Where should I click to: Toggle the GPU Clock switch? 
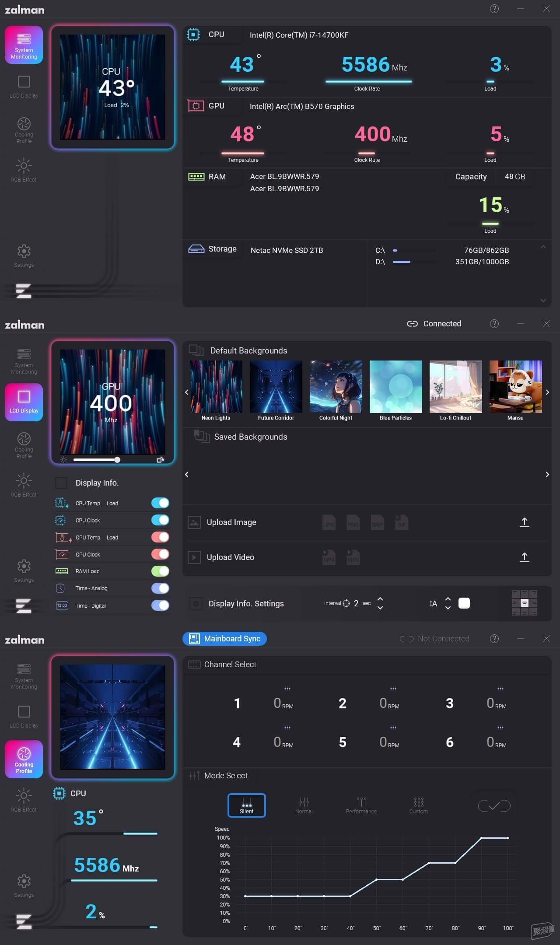tap(160, 554)
